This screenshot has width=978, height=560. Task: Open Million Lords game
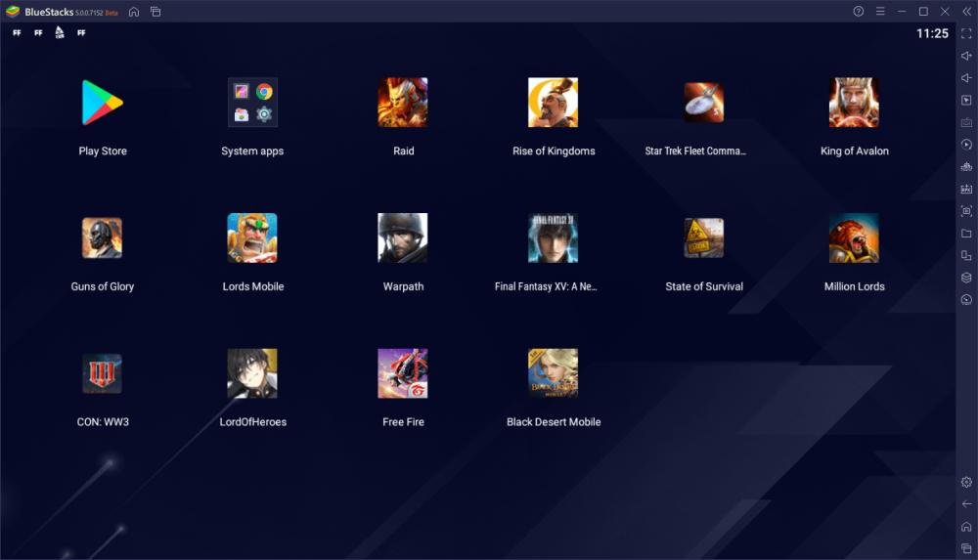pos(854,237)
